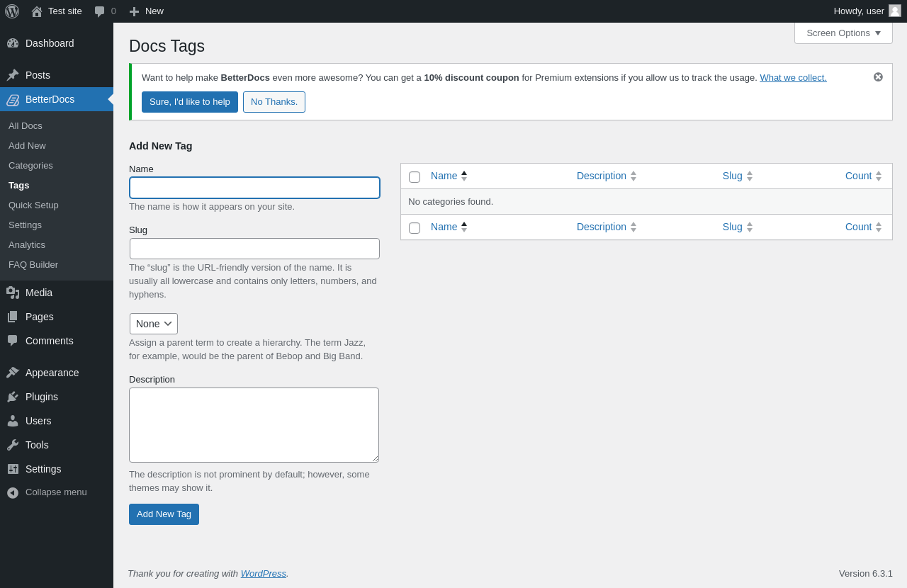This screenshot has width=907, height=588.
Task: Open the comments bubble in admin bar
Action: click(x=105, y=11)
